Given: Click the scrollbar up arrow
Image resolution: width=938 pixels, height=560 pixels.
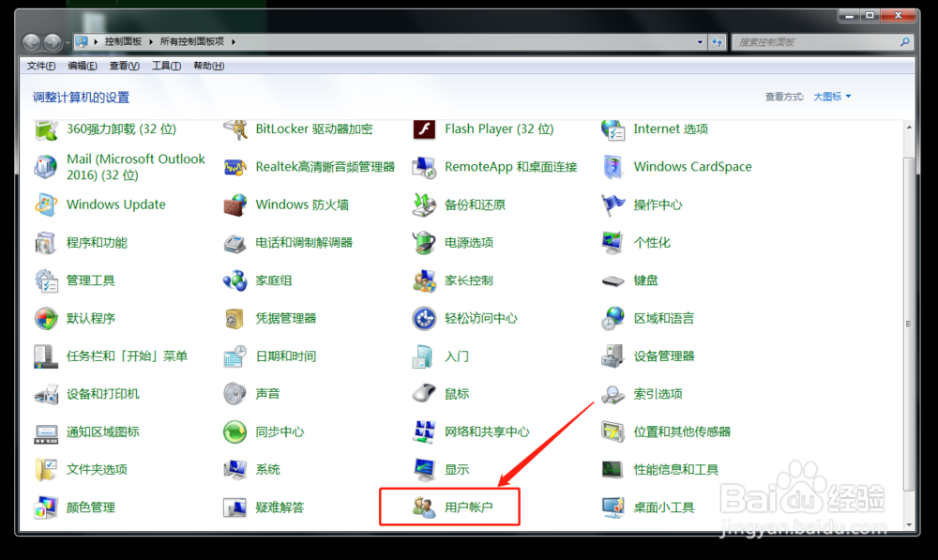Looking at the screenshot, I should click(909, 127).
